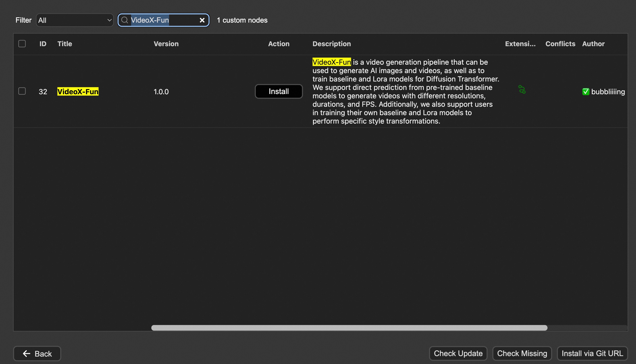Clear the VideoX-Fun search text
This screenshot has height=364, width=636.
click(202, 20)
